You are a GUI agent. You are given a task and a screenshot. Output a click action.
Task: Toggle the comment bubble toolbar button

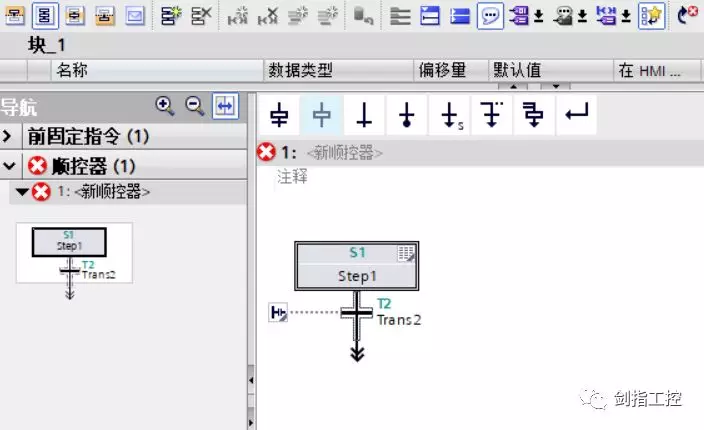point(489,15)
